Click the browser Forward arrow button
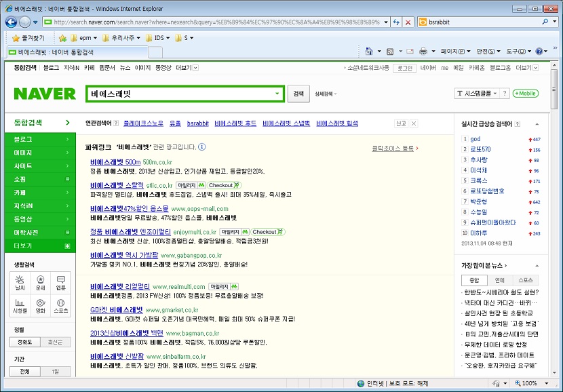The height and width of the screenshot is (392, 563). click(x=25, y=22)
